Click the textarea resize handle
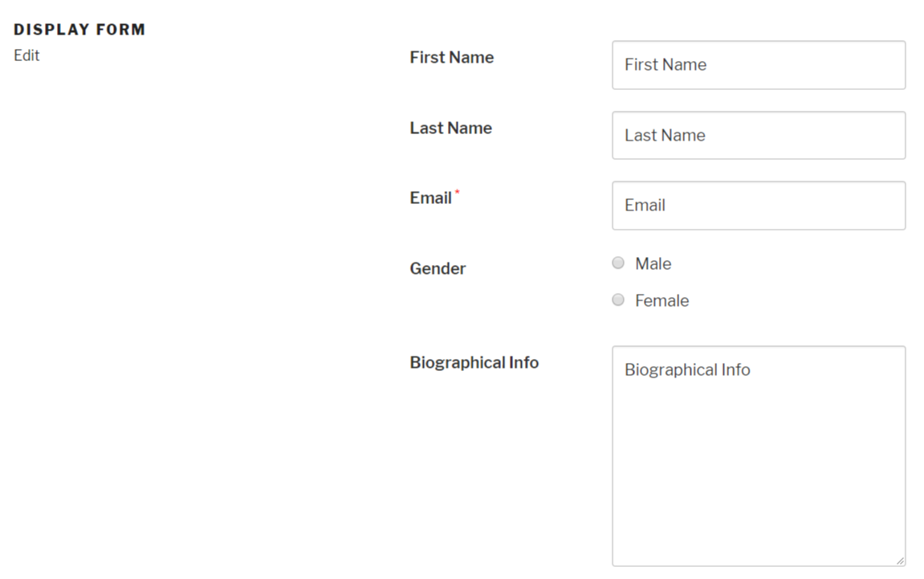Screen dimensions: 924x579 [x=900, y=560]
